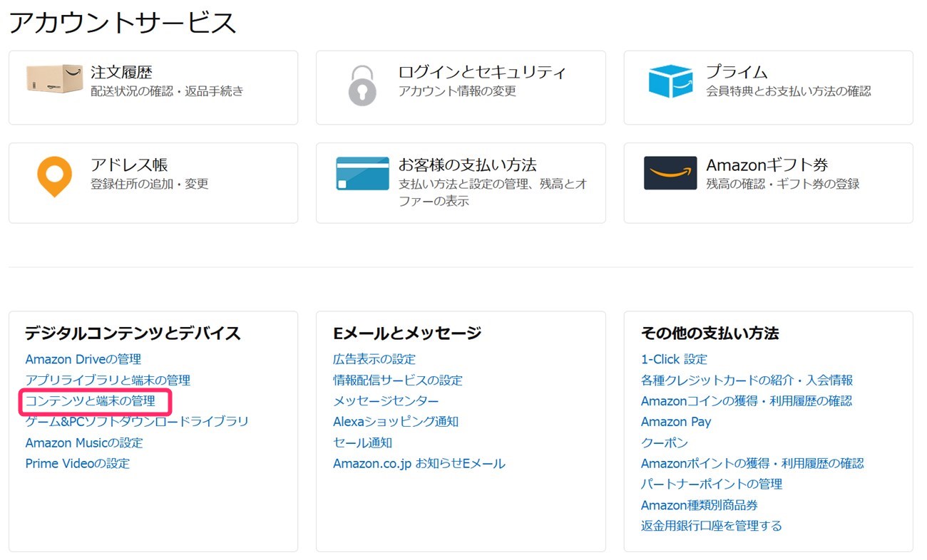Open Amazonコインの獲得・利用履歴の確認 link
Screen dimensions: 927x560
[x=747, y=401]
